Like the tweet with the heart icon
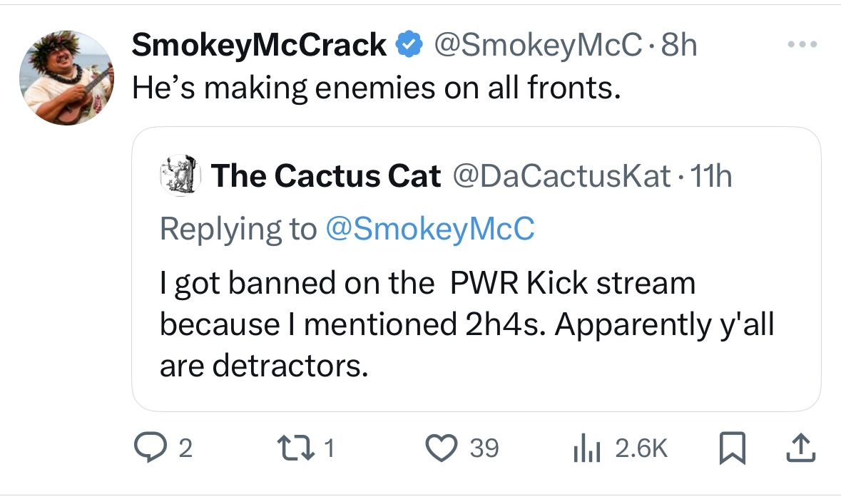 (x=442, y=448)
